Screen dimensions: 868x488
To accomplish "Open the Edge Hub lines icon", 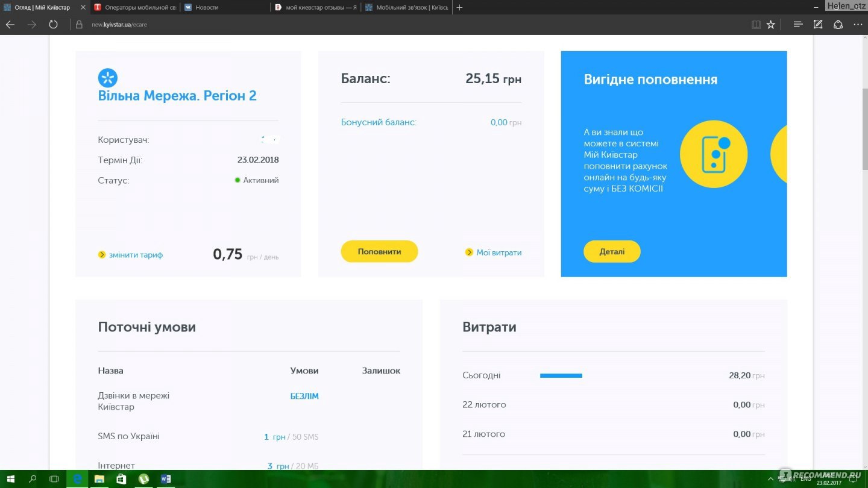I will [x=798, y=25].
